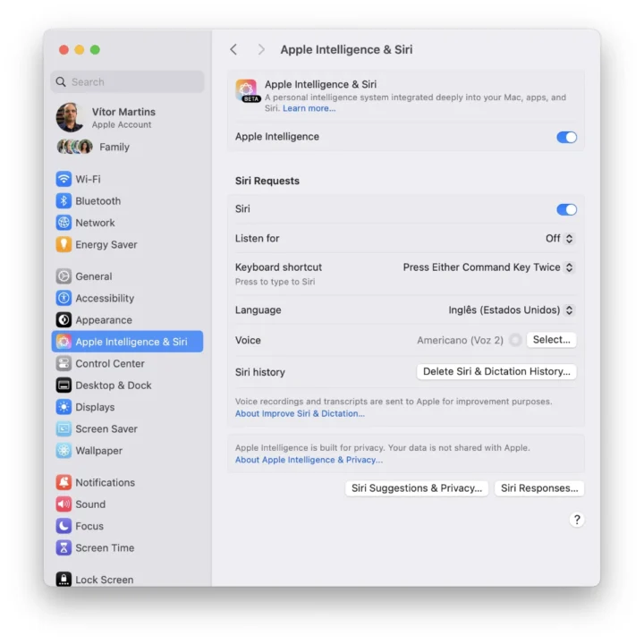Click the Lock Screen padlock icon
The image size is (644, 644).
(64, 579)
